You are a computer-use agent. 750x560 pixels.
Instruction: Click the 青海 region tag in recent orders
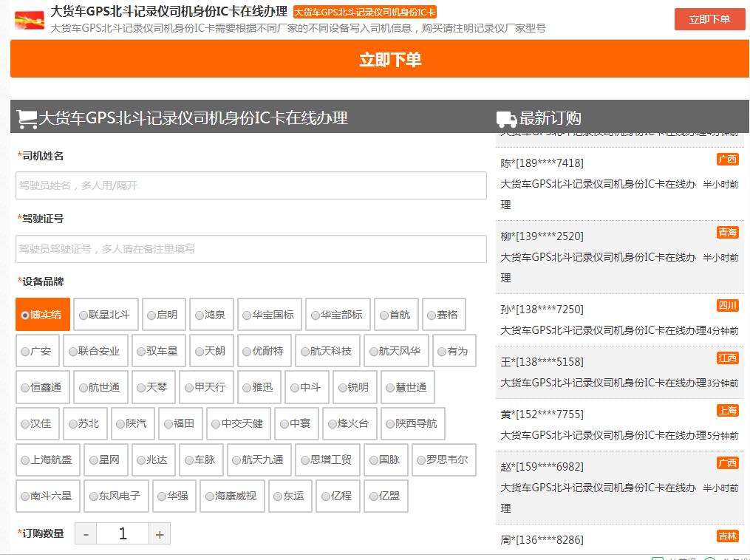pos(727,233)
